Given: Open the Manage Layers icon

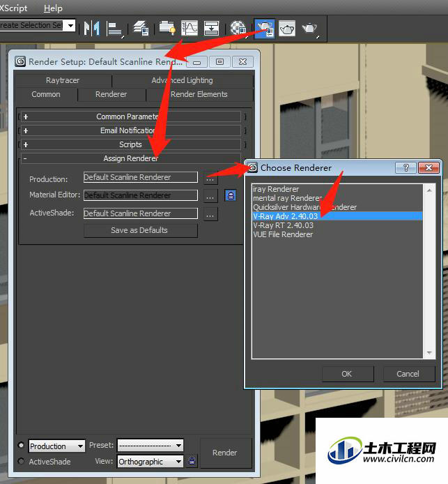Looking at the screenshot, I should coord(141,28).
